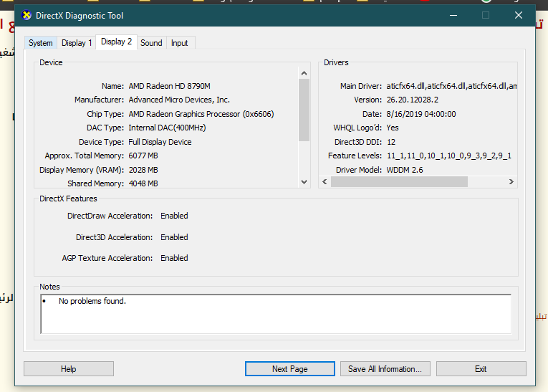
Task: Click the Next Page button
Action: pyautogui.click(x=289, y=369)
